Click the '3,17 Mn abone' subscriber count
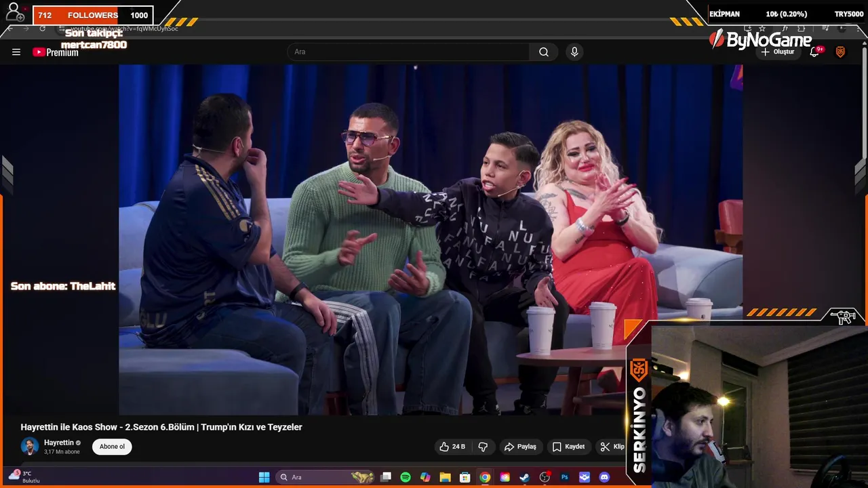This screenshot has width=868, height=488. (x=62, y=452)
